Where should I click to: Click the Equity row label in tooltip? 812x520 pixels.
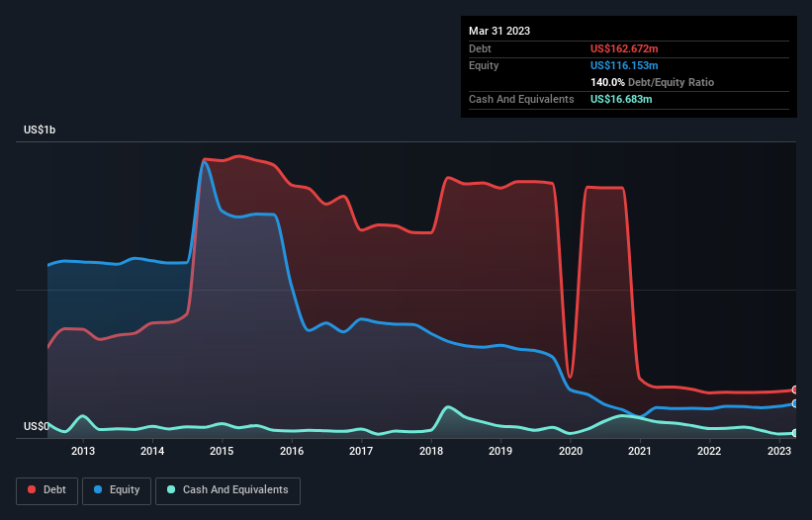(x=484, y=65)
